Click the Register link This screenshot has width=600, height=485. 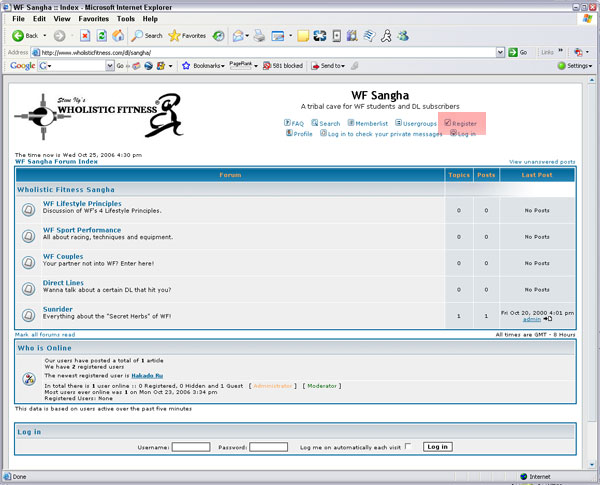(463, 123)
